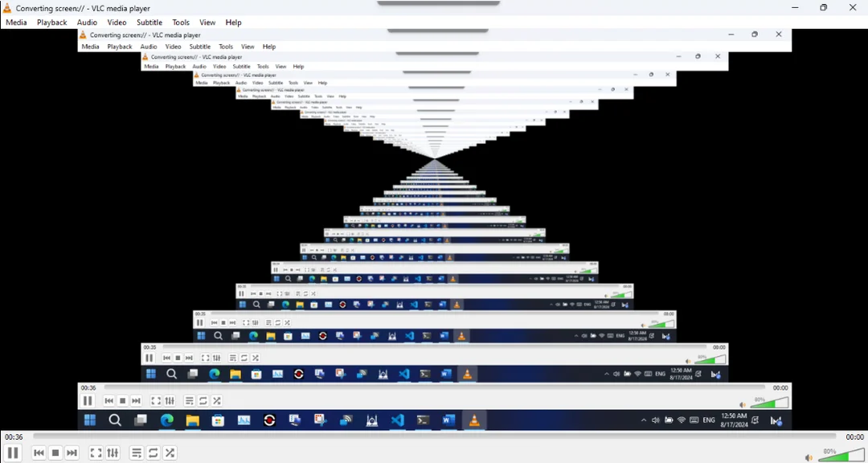This screenshot has width=868, height=463.
Task: Click the pause button in the largest captured VLC controls
Action: [88, 400]
